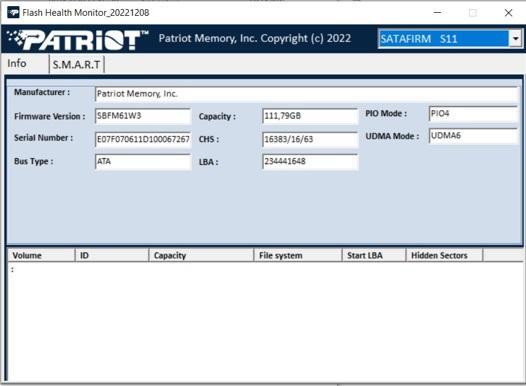The height and width of the screenshot is (386, 526).
Task: Click the Bus Type field showing ATA
Action: click(x=143, y=162)
